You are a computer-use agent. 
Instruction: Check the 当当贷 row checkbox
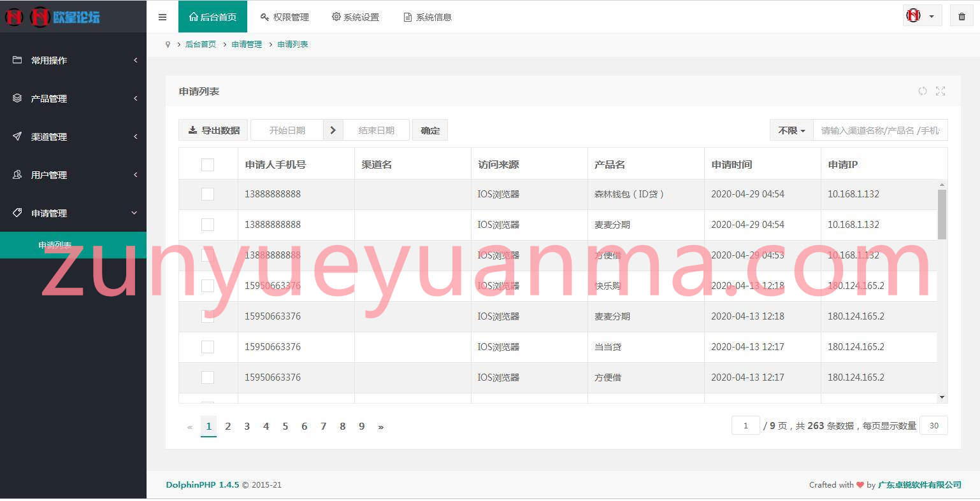click(208, 347)
